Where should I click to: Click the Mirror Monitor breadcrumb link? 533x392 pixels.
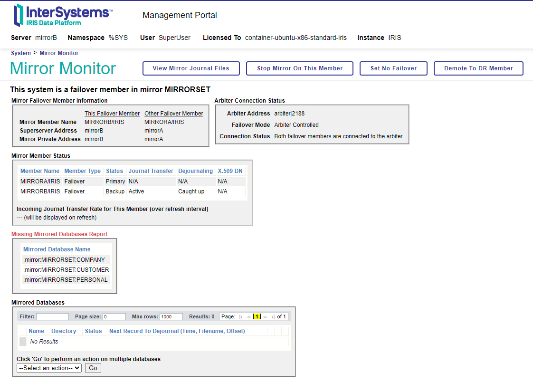coord(59,53)
